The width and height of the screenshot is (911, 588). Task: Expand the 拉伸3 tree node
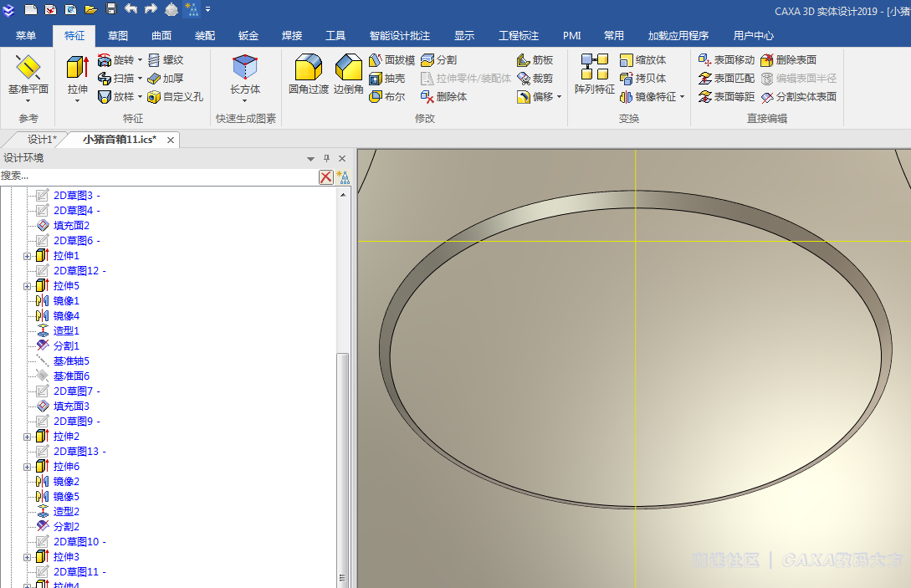point(27,557)
